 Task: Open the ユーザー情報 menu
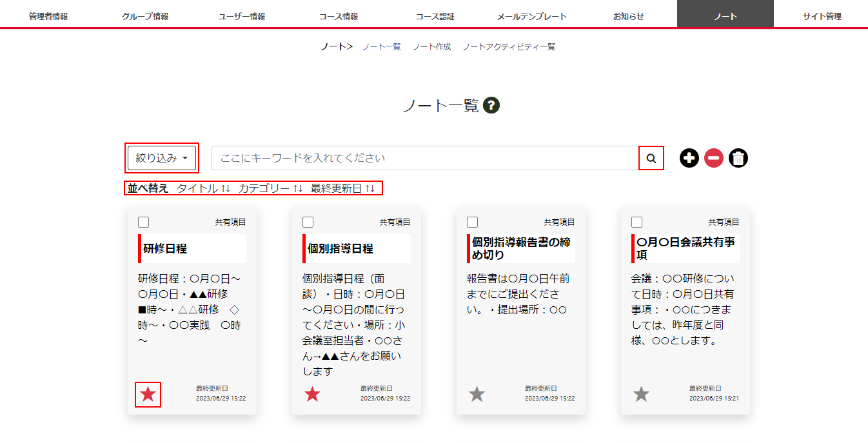pos(242,16)
